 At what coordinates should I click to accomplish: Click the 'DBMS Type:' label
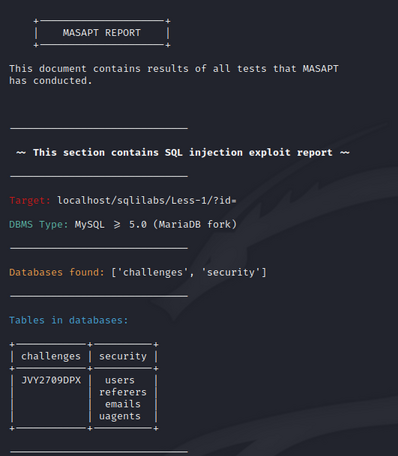click(x=39, y=224)
